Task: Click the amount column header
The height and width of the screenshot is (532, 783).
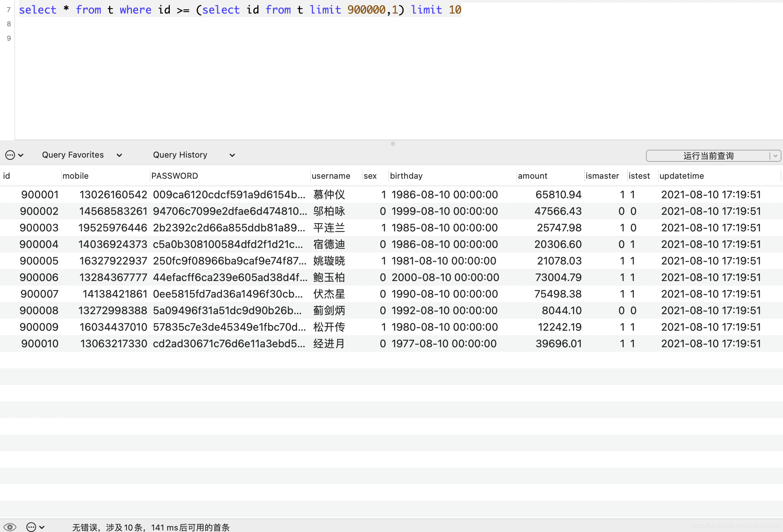Action: (532, 176)
